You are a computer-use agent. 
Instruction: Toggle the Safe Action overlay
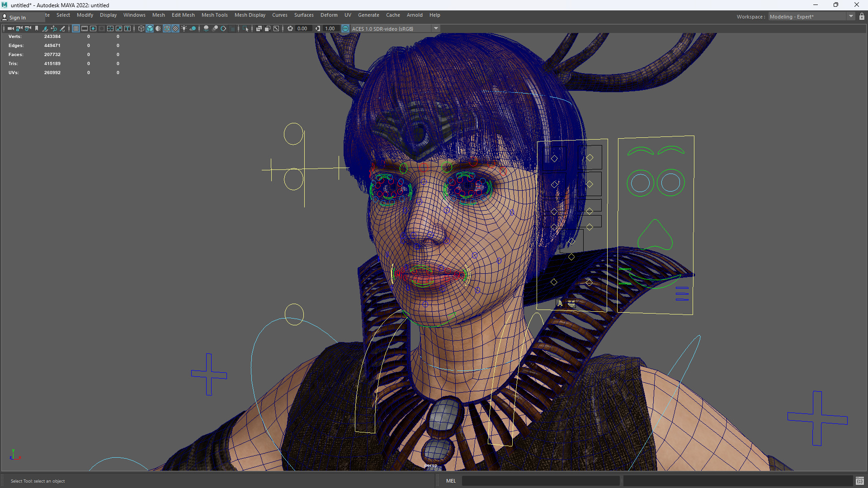click(119, 28)
